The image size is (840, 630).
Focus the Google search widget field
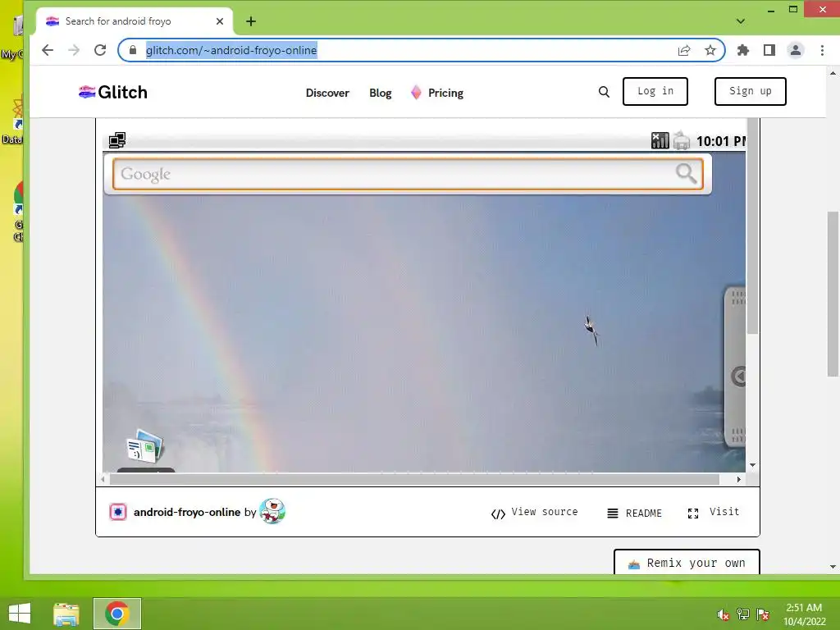408,174
